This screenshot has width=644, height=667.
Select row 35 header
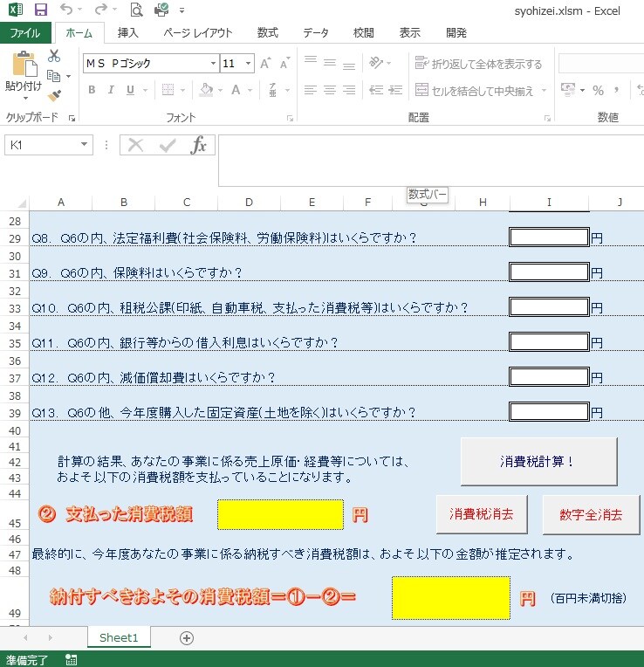15,343
